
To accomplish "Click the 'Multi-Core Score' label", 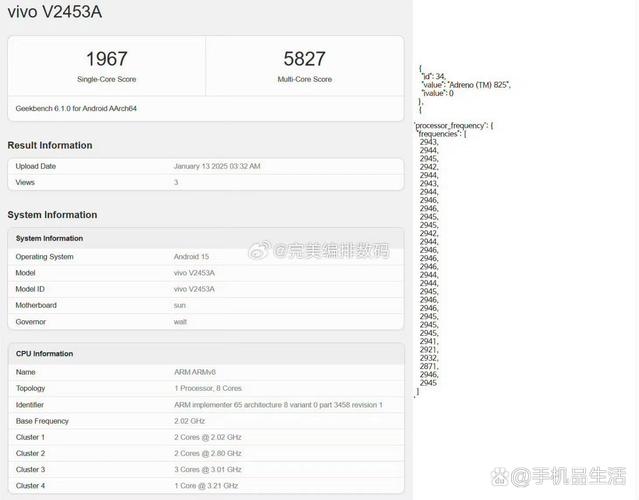I will click(304, 79).
